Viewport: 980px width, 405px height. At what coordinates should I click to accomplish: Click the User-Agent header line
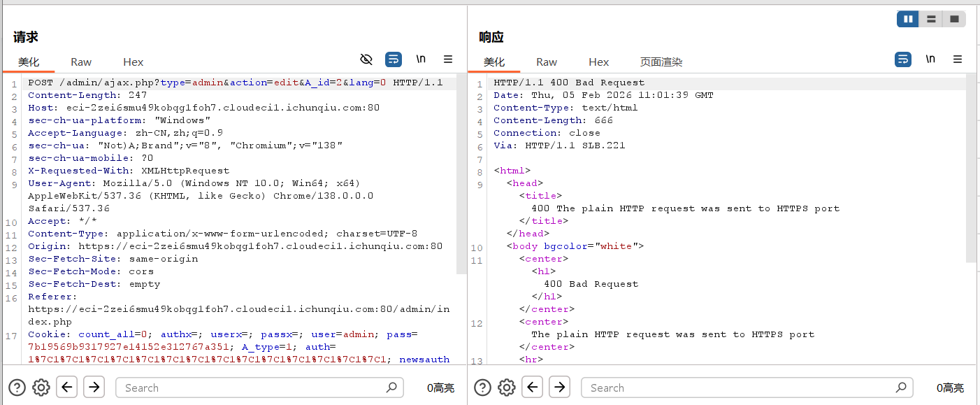point(201,196)
